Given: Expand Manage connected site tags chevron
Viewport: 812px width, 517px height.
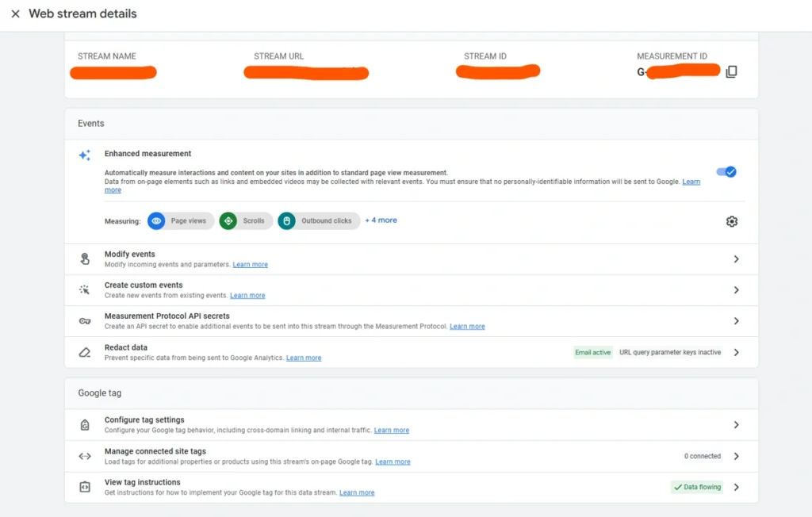Looking at the screenshot, I should tap(736, 457).
